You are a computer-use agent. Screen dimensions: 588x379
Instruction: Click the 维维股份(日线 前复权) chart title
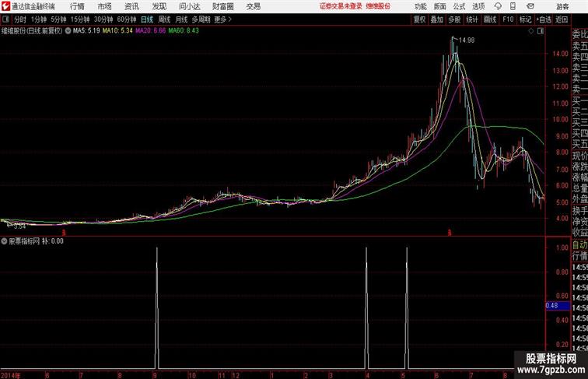coord(32,31)
